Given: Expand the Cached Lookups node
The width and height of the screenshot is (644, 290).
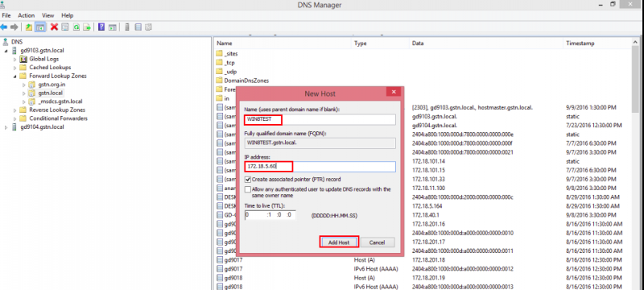Looking at the screenshot, I should (x=14, y=68).
